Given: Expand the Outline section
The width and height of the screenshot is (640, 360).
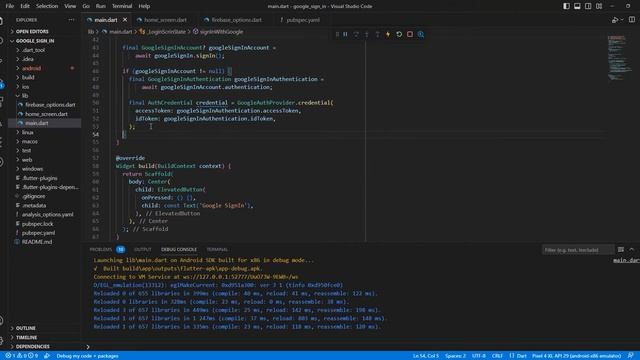Looking at the screenshot, I should pos(44,328).
